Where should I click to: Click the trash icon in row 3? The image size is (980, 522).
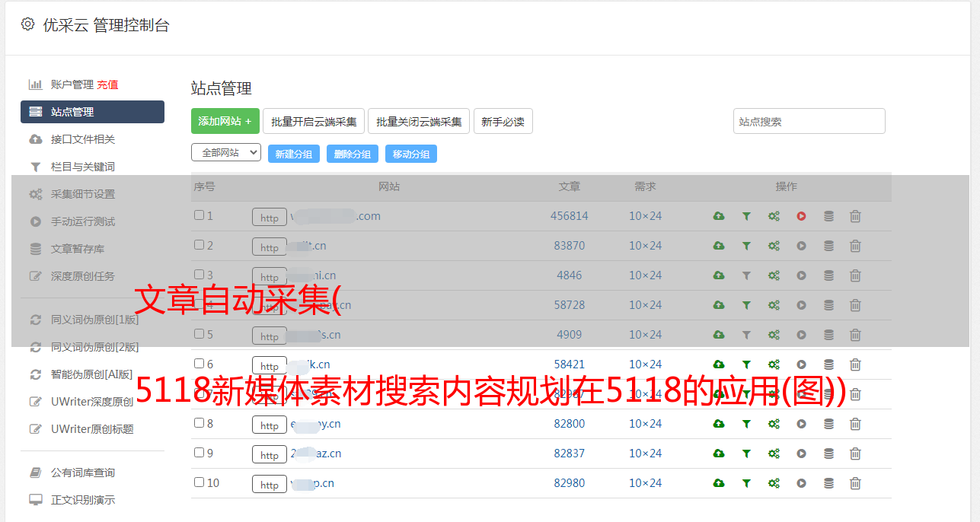(855, 275)
